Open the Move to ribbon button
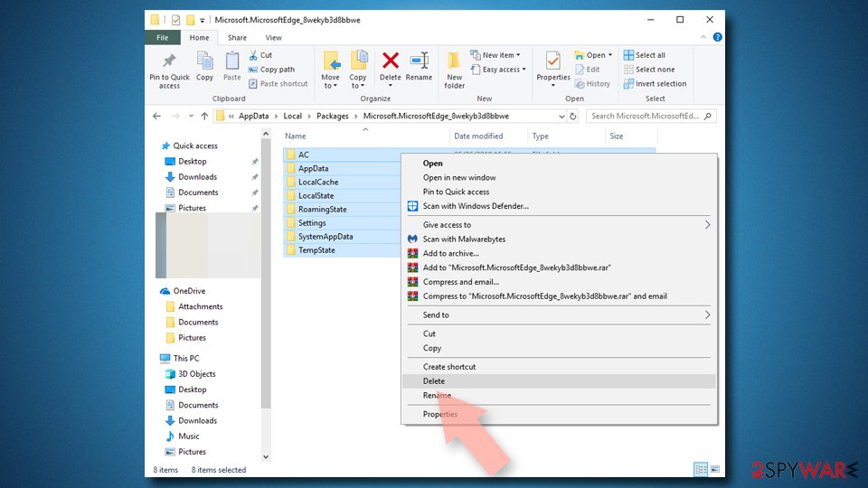Viewport: 868px width, 488px height. (331, 70)
